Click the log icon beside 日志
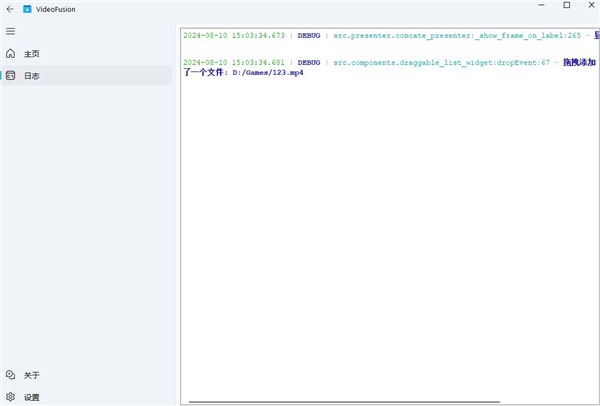600x406 pixels. tap(10, 75)
